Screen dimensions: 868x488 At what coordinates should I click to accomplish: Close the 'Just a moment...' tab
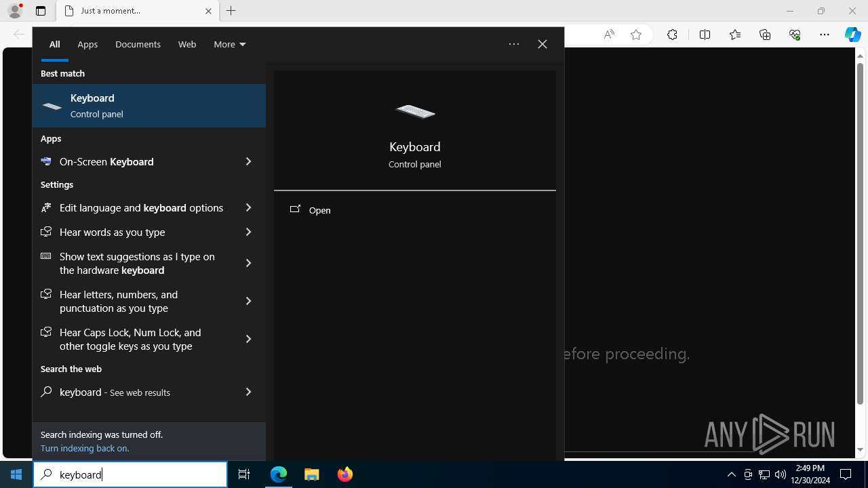pos(209,11)
